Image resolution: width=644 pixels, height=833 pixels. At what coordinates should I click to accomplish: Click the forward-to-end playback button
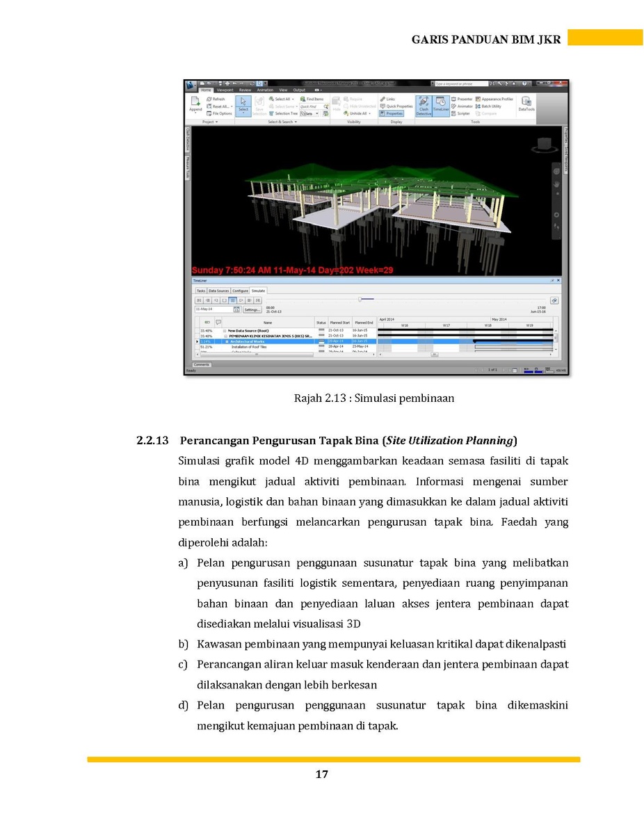pyautogui.click(x=258, y=300)
